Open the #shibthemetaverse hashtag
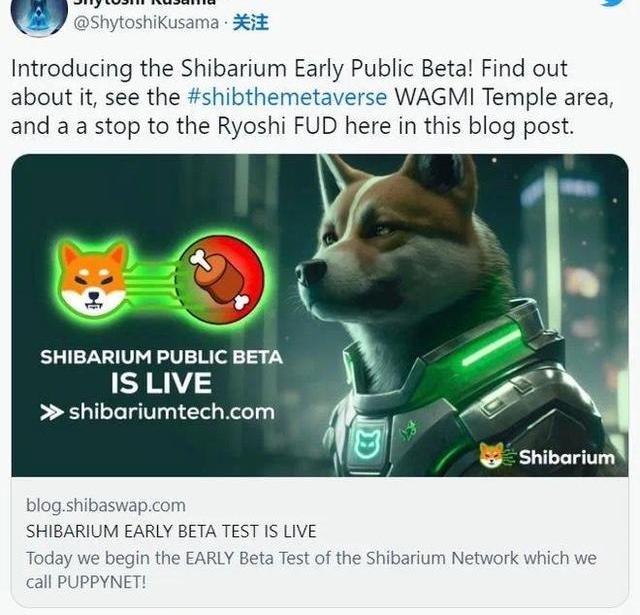Screen dimensions: 640x615 [x=287, y=97]
